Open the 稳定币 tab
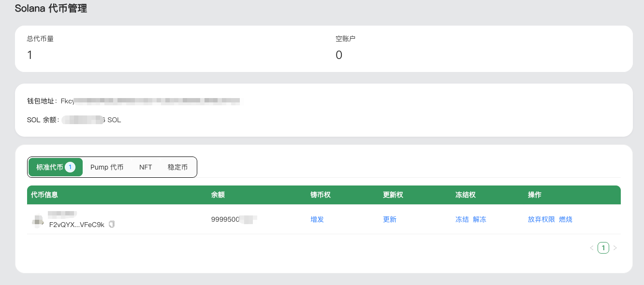 point(177,167)
